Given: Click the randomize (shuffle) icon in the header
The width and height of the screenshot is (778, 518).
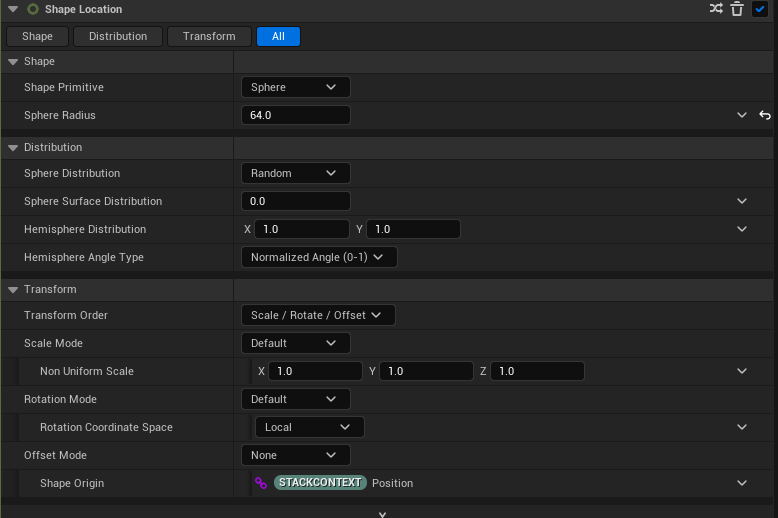Looking at the screenshot, I should point(716,9).
